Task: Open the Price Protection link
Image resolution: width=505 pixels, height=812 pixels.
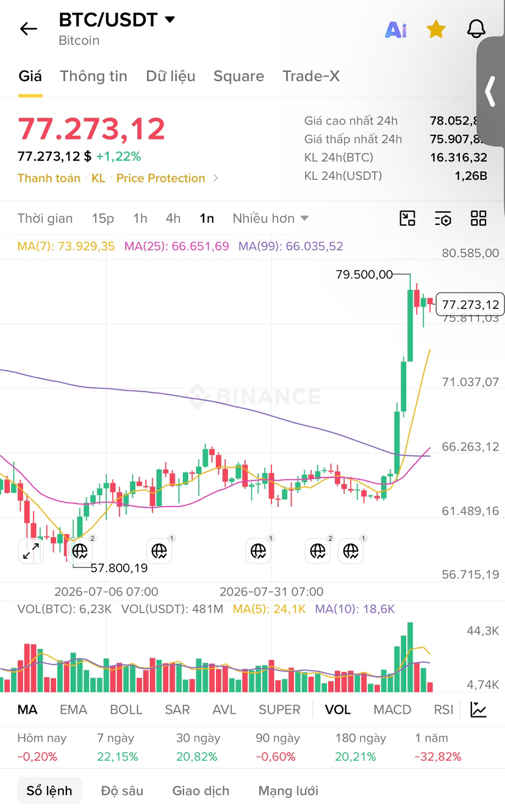Action: click(160, 178)
